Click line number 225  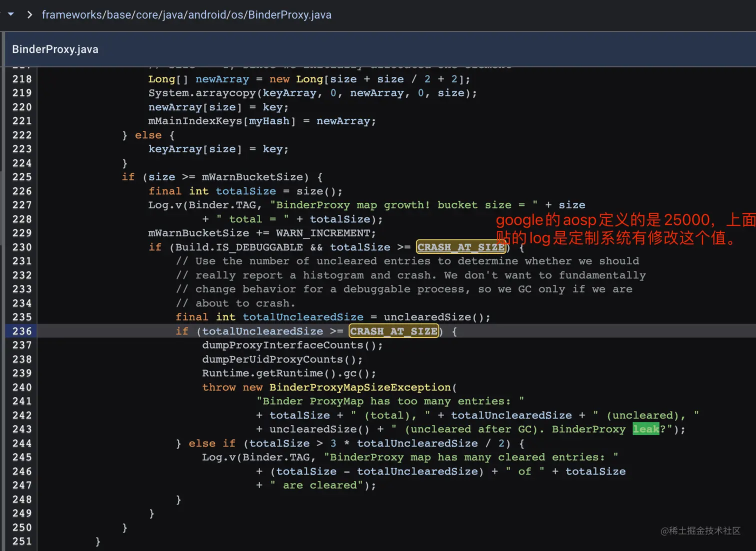point(22,177)
